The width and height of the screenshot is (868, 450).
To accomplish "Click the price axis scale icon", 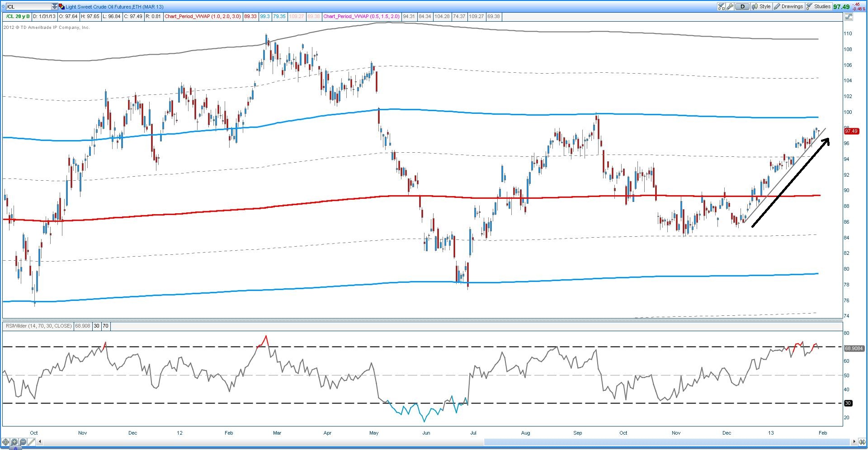I will [x=848, y=17].
